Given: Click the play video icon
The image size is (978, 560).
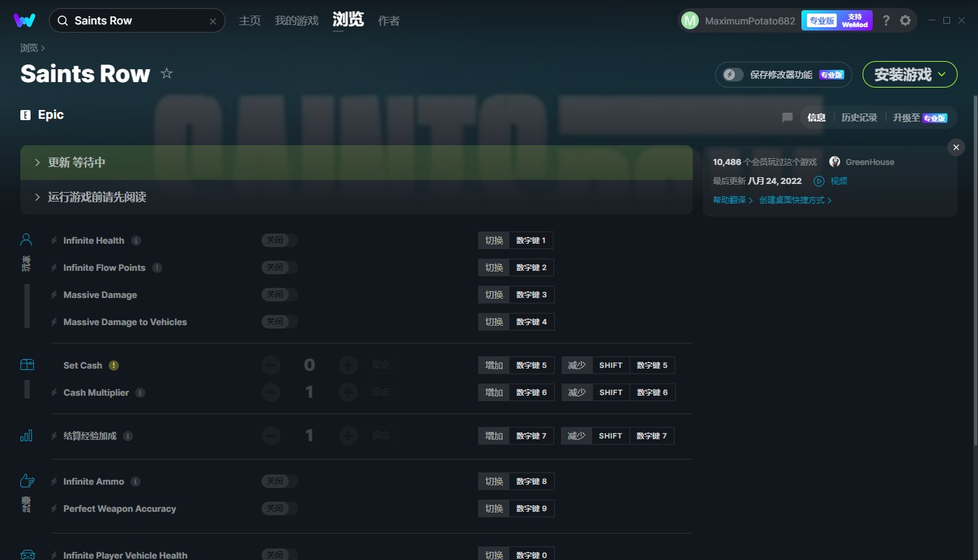Looking at the screenshot, I should coord(819,181).
